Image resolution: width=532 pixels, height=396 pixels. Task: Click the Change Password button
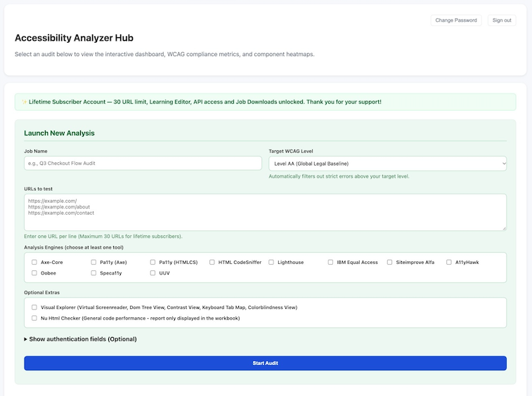click(456, 20)
